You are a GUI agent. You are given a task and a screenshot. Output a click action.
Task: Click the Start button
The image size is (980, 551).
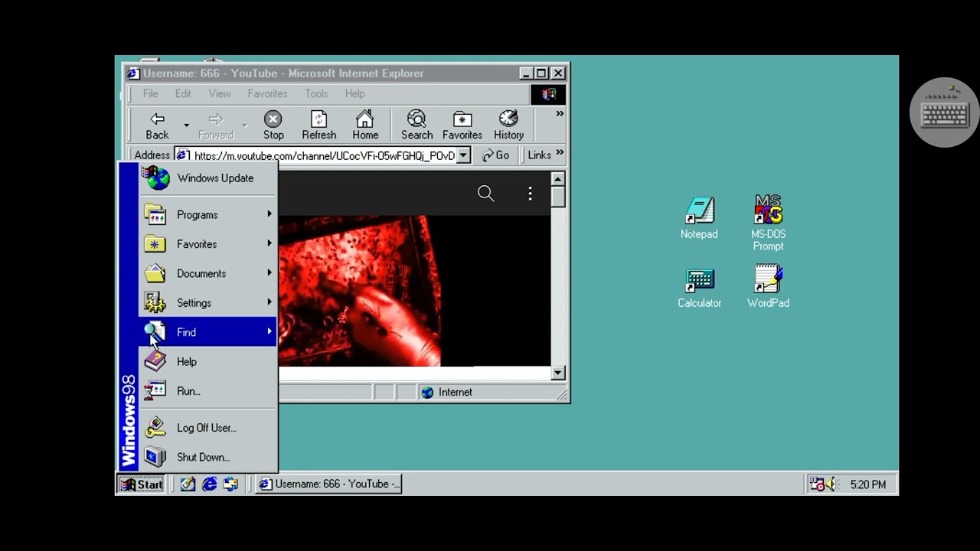click(142, 484)
